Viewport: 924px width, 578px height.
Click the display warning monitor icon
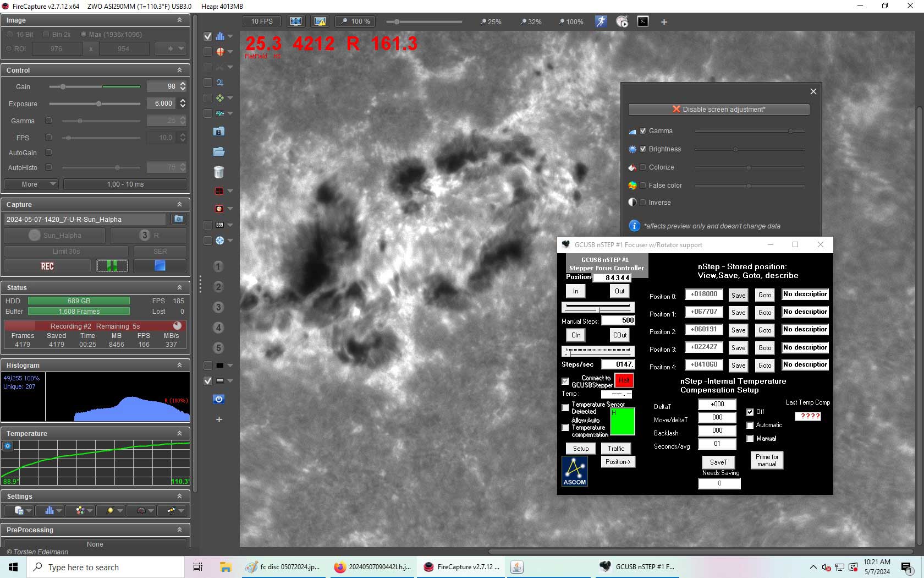click(x=320, y=21)
